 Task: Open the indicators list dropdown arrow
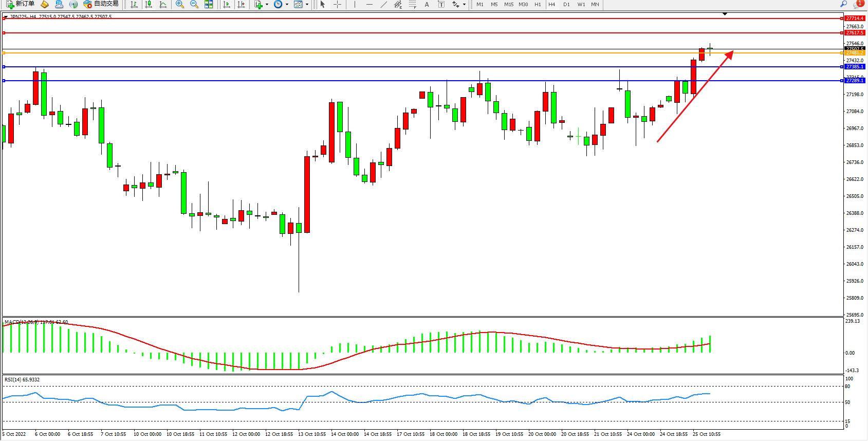tap(267, 4)
